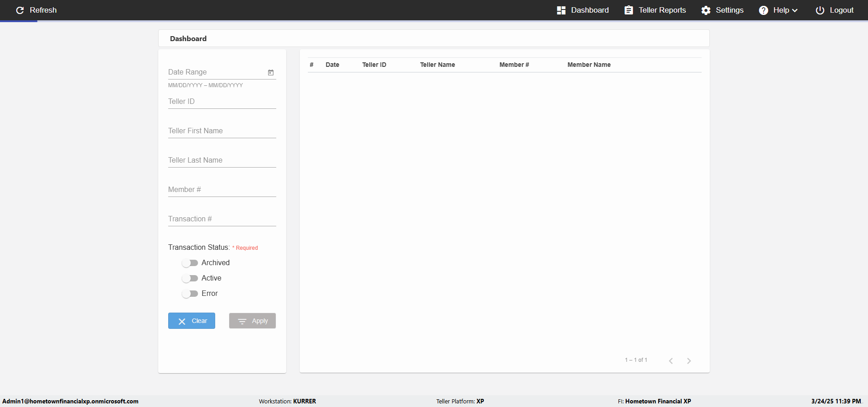Screen dimensions: 868x407
Task: Click the # column header
Action: 311,65
